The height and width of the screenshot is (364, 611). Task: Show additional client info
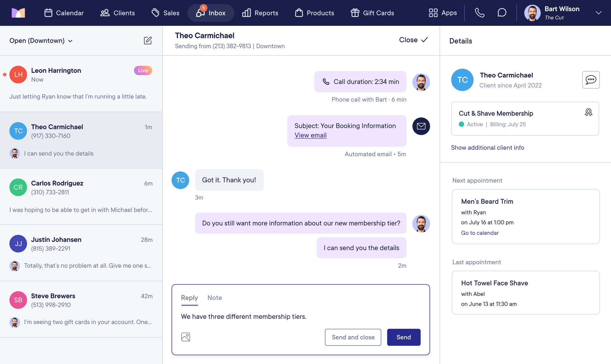coord(487,148)
